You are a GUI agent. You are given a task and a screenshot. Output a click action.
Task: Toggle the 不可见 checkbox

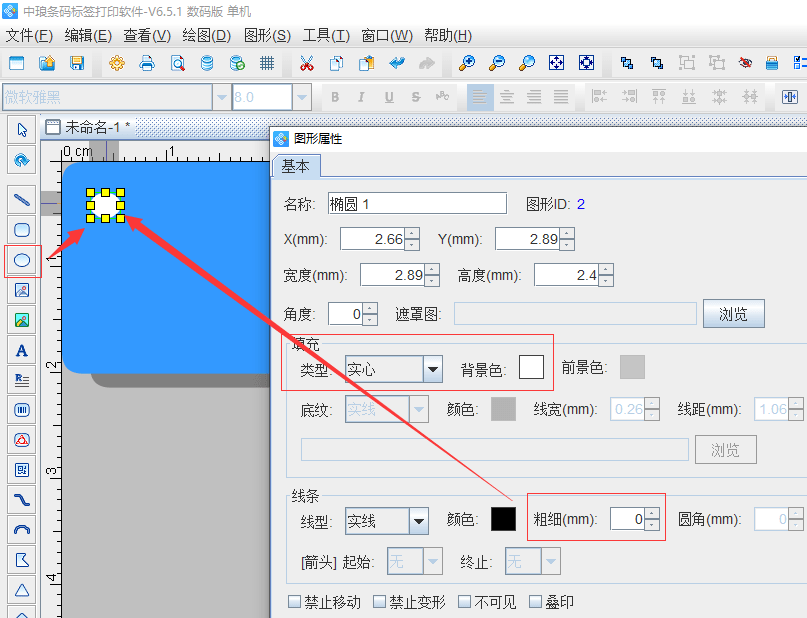click(464, 602)
